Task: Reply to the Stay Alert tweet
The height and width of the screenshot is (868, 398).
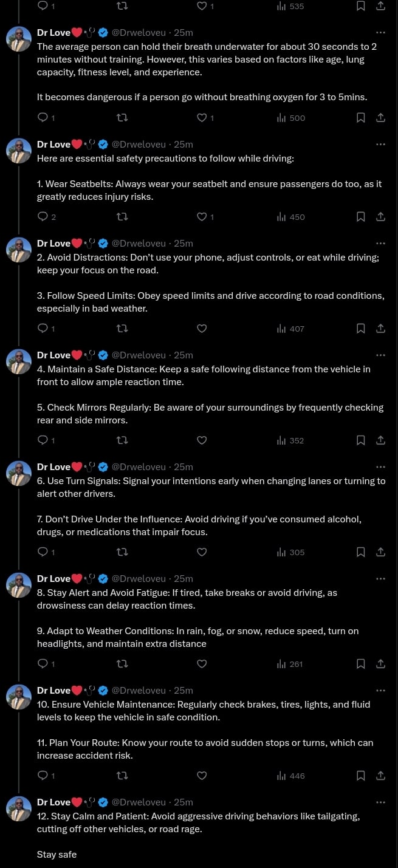Action: [43, 664]
